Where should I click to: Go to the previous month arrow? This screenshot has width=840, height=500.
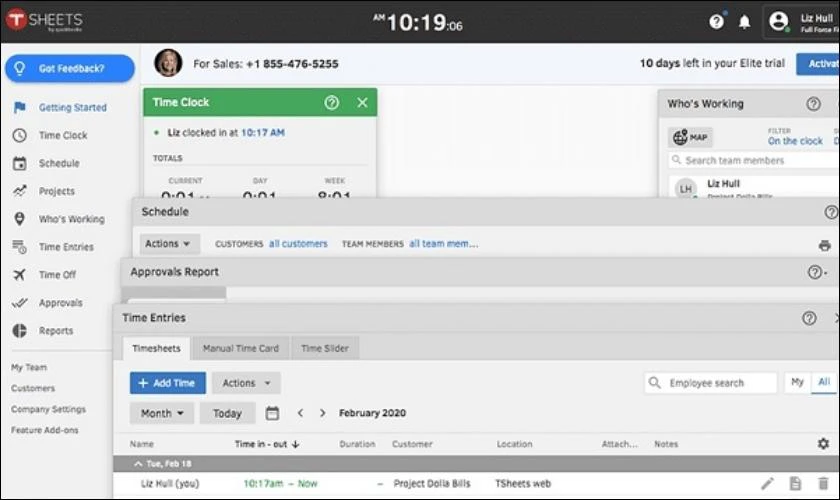[300, 413]
